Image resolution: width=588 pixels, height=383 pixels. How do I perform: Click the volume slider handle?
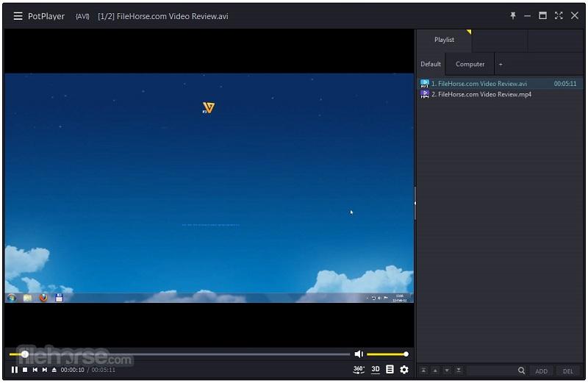point(406,354)
